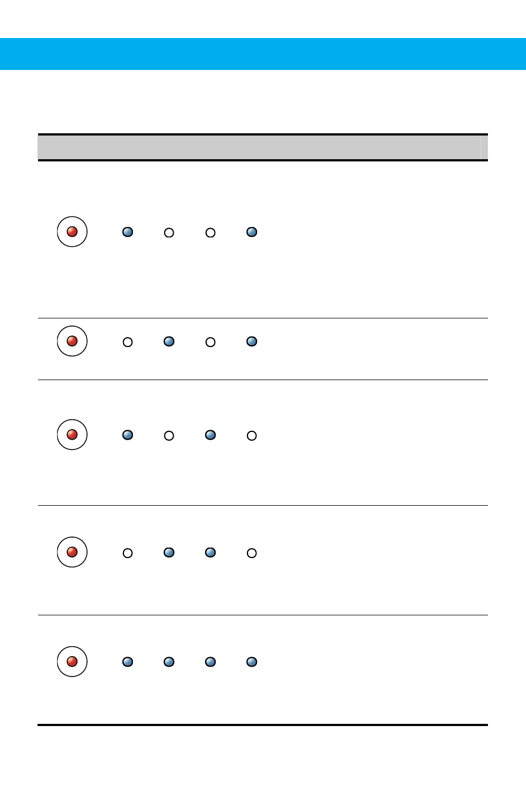Toggle first unlit LED in the second row
The image size is (526, 812).
[128, 342]
